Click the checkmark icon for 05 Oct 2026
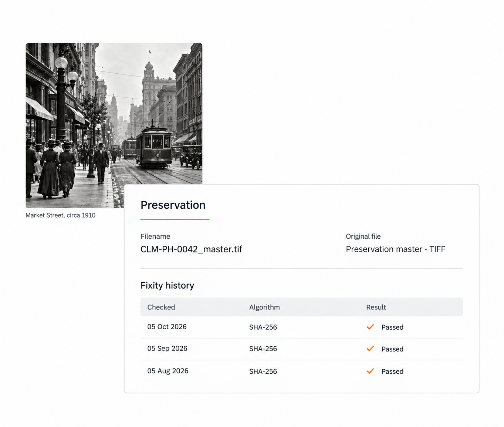The image size is (504, 427). click(x=370, y=327)
